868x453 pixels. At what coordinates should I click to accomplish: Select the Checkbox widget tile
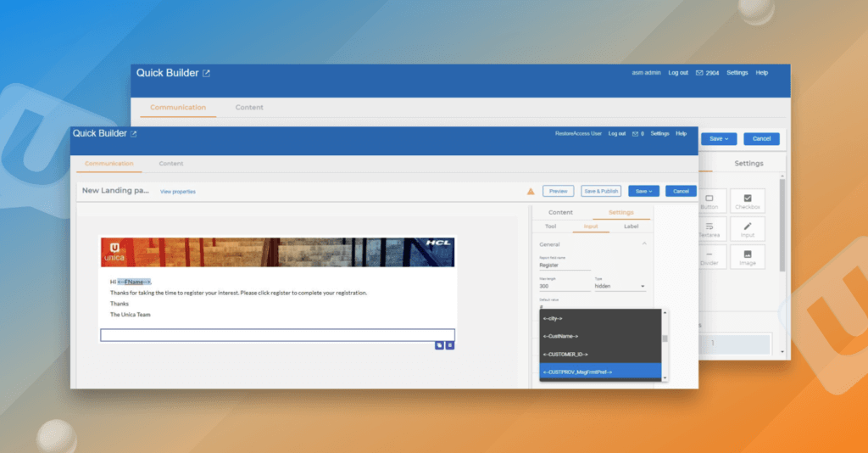748,201
